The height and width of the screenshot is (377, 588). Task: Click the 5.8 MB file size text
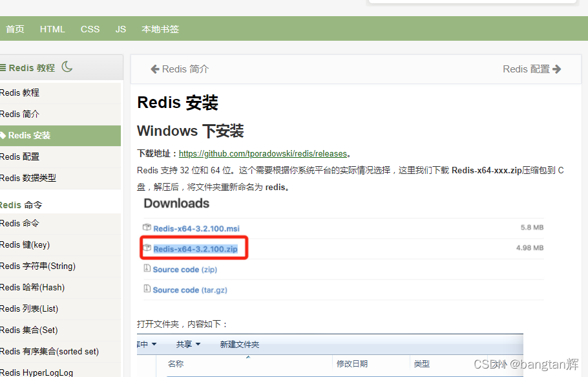click(x=532, y=228)
